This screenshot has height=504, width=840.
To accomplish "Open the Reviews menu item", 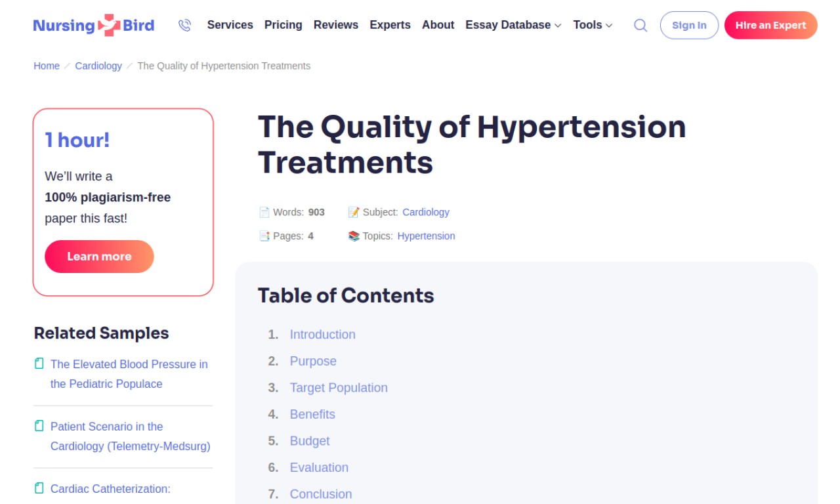I will pos(336,25).
